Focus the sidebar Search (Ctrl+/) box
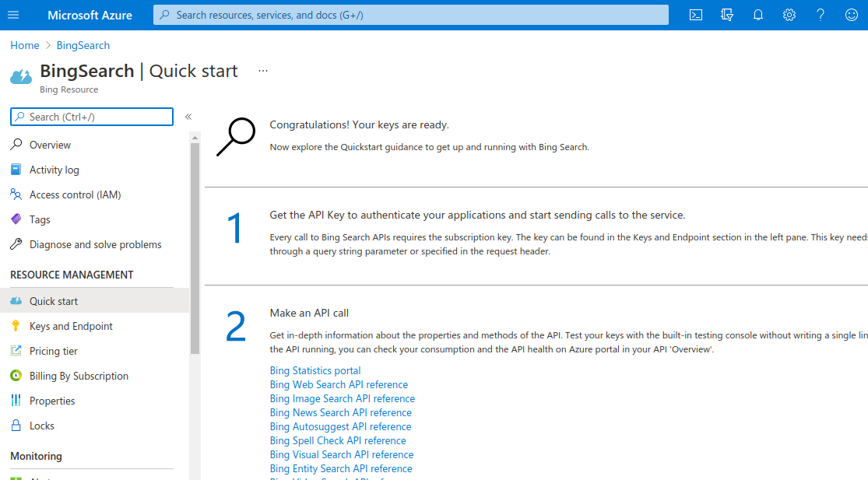 92,117
